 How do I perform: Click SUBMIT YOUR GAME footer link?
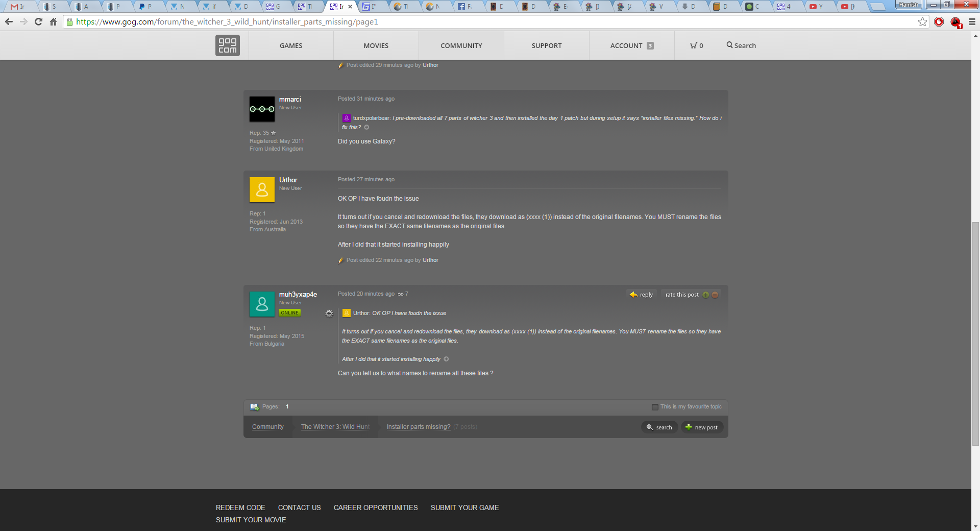tap(465, 508)
